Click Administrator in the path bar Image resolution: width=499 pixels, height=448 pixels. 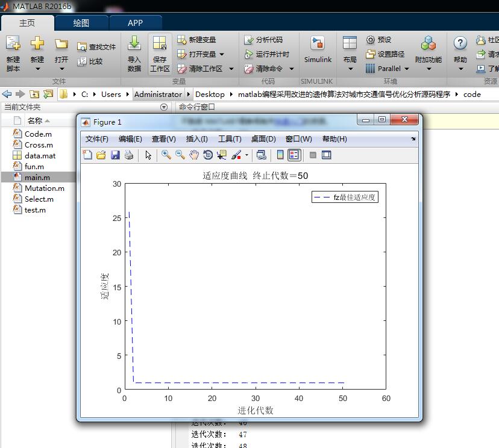pos(158,95)
